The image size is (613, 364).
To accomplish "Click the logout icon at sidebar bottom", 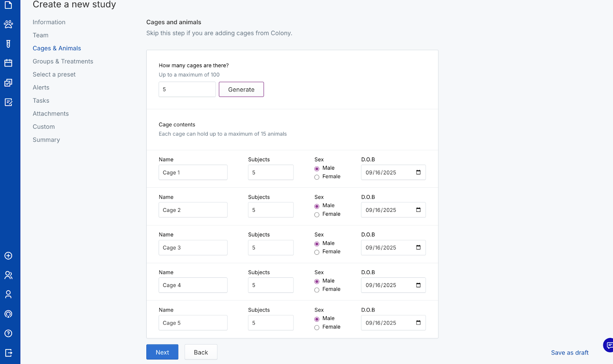I will pyautogui.click(x=8, y=353).
